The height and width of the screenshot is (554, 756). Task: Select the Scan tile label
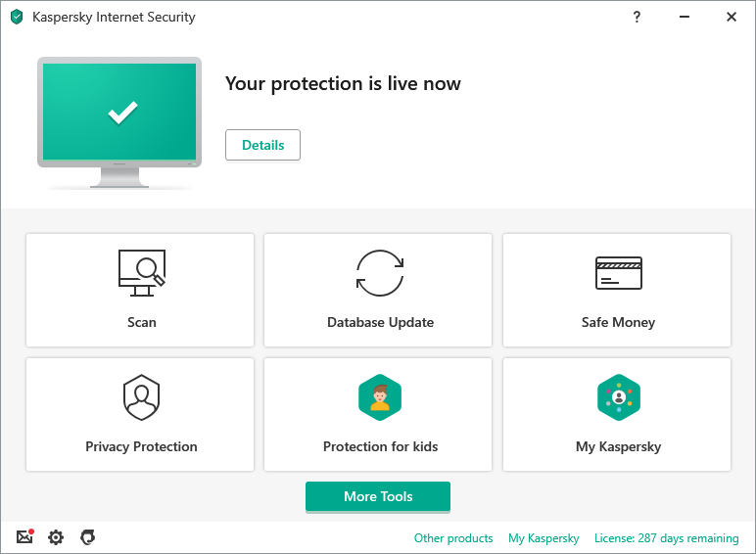tap(141, 322)
